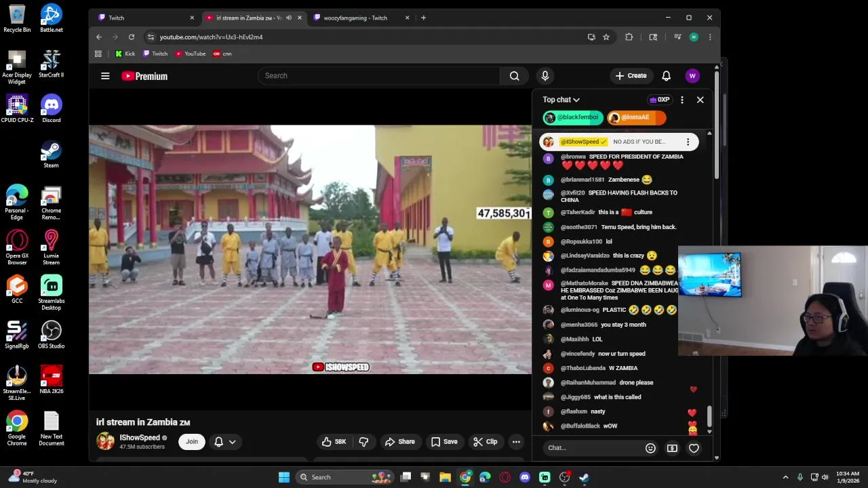Focus the YouTube search field

[x=378, y=76]
